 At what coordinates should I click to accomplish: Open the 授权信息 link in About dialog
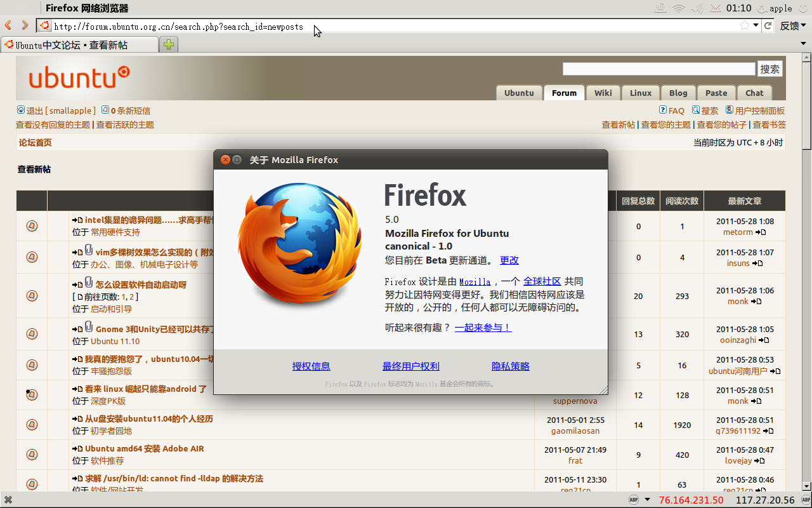tap(311, 366)
